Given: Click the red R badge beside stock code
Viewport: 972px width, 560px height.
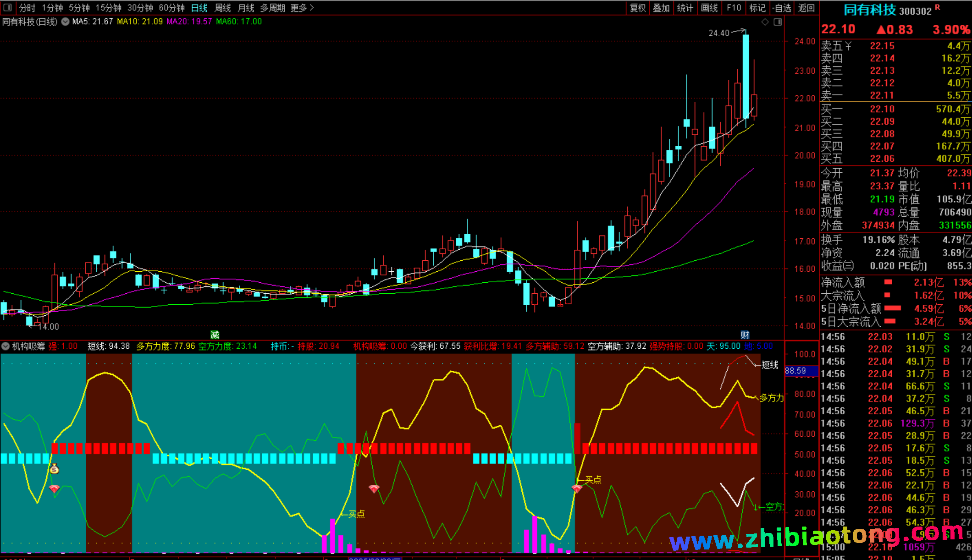Looking at the screenshot, I should tap(937, 7).
